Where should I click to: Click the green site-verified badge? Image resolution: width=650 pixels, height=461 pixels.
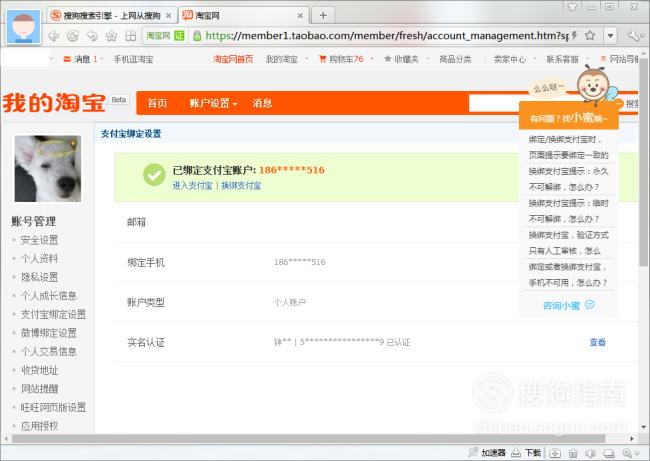tap(179, 36)
